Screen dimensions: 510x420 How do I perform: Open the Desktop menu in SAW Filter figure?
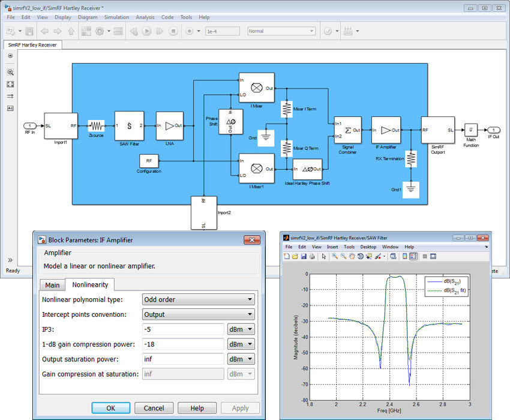coord(368,247)
